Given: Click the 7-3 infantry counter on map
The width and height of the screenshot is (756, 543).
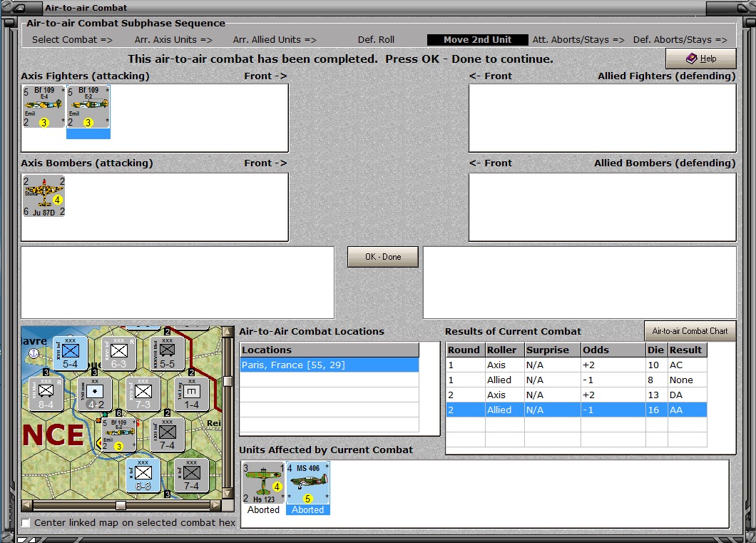Looking at the screenshot, I should (x=143, y=394).
